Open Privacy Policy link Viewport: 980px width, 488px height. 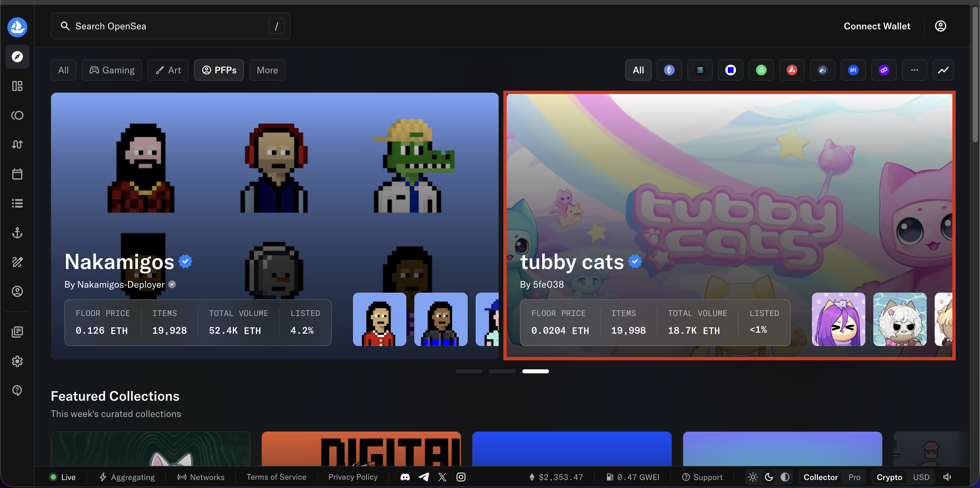pos(353,477)
